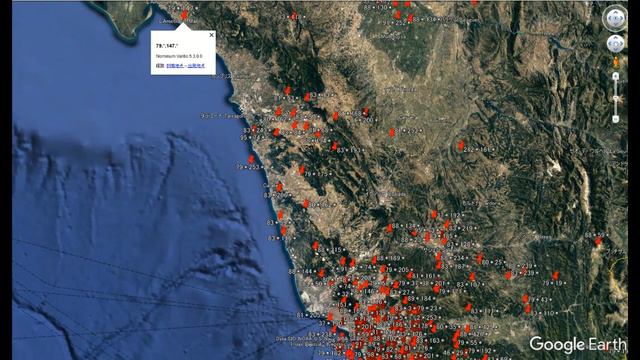Tilt the view down with the look joystick
Screen dimensions: 640x360
tap(615, 24)
